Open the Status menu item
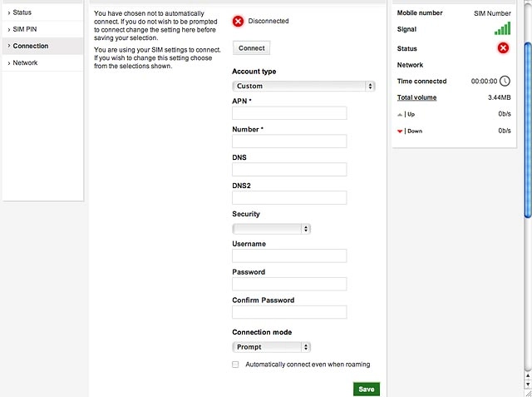This screenshot has width=532, height=397. pyautogui.click(x=42, y=12)
